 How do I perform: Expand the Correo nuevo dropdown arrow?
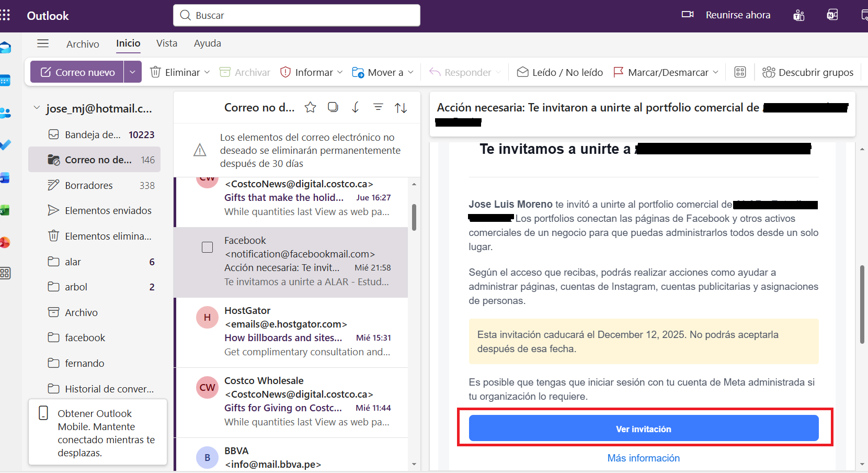(x=133, y=72)
